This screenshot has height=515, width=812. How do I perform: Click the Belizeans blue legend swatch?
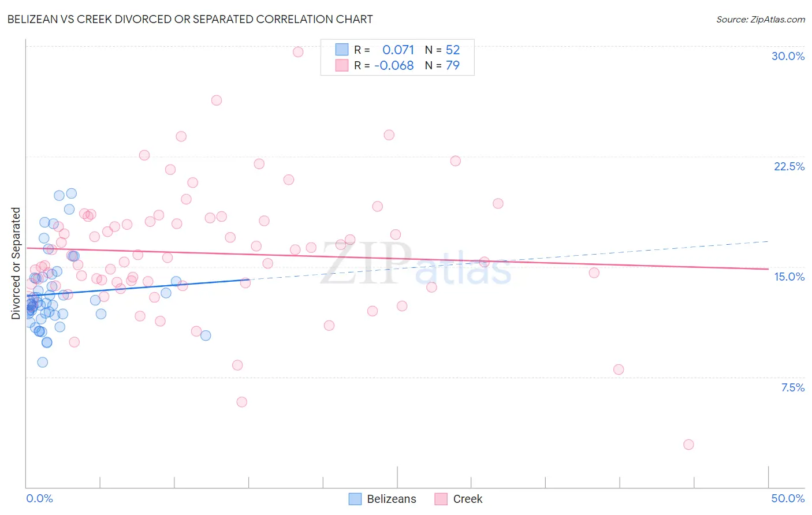click(355, 499)
